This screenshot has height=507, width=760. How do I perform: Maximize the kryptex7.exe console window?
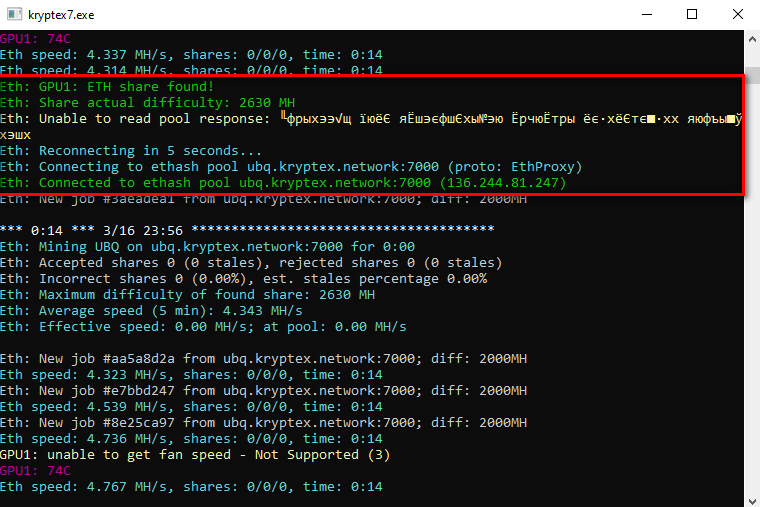pos(692,14)
